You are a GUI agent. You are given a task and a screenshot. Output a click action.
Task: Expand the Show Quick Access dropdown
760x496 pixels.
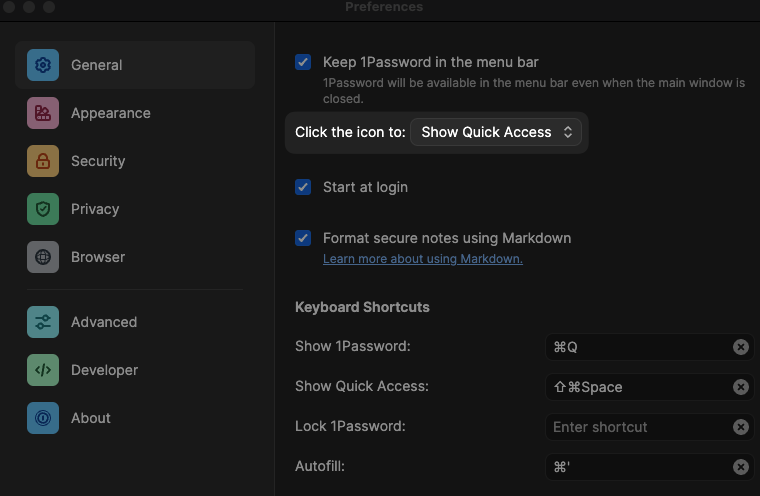tap(496, 132)
